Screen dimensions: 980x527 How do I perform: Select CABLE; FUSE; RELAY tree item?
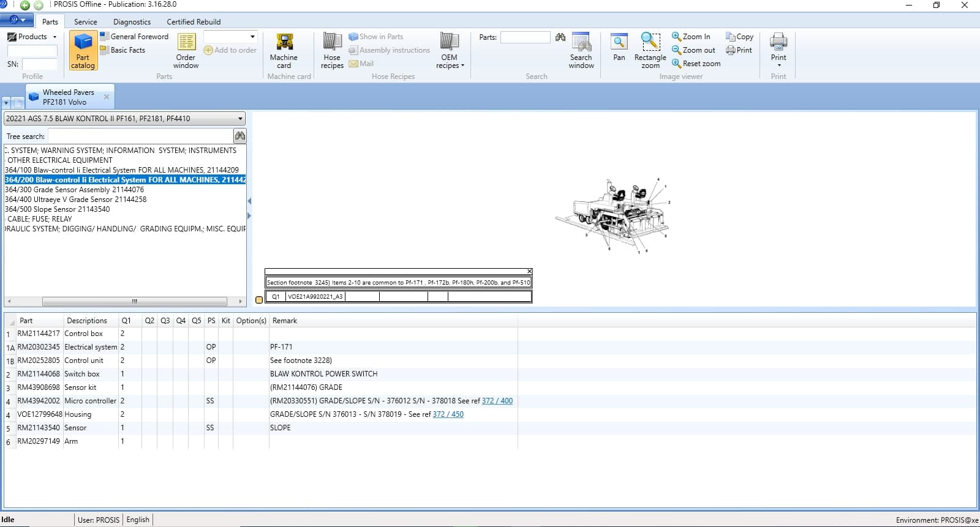[x=39, y=219]
